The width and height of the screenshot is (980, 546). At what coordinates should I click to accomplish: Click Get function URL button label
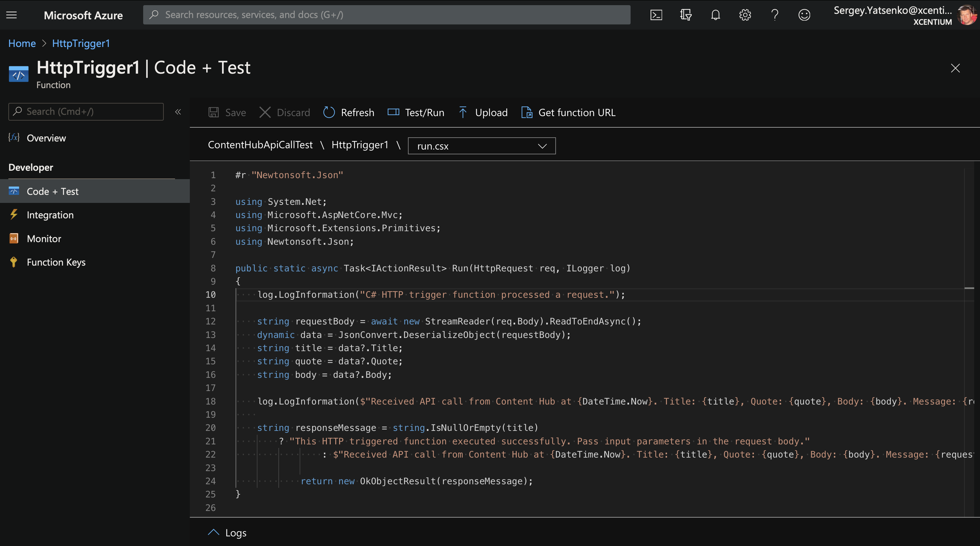(577, 113)
